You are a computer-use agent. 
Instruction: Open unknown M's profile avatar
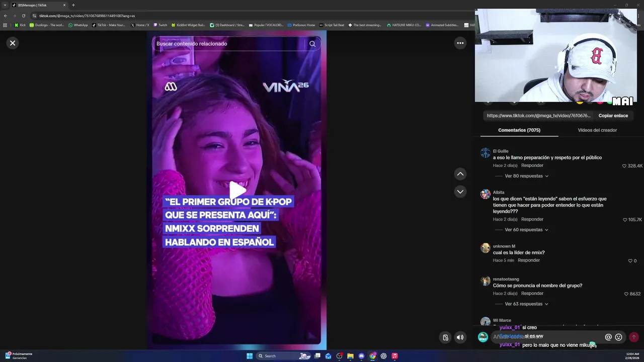485,248
